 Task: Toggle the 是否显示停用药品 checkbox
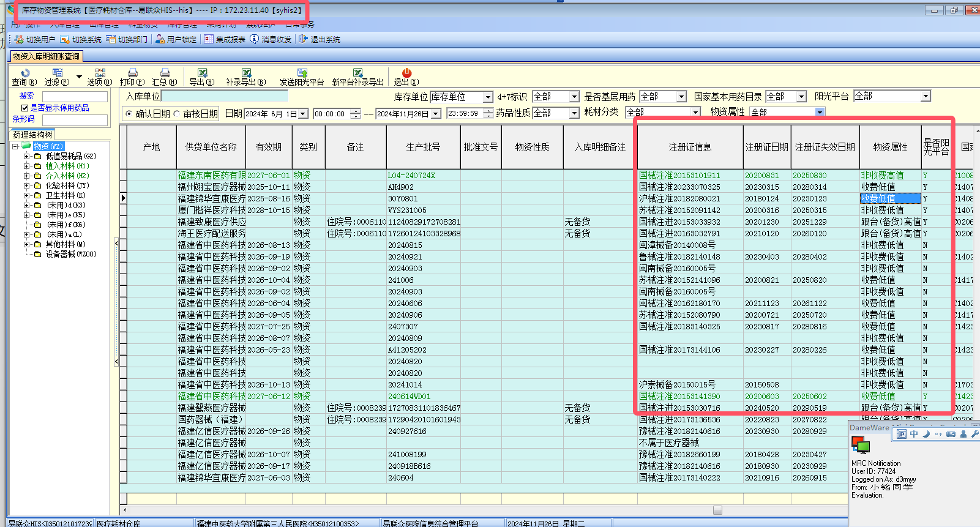click(25, 108)
